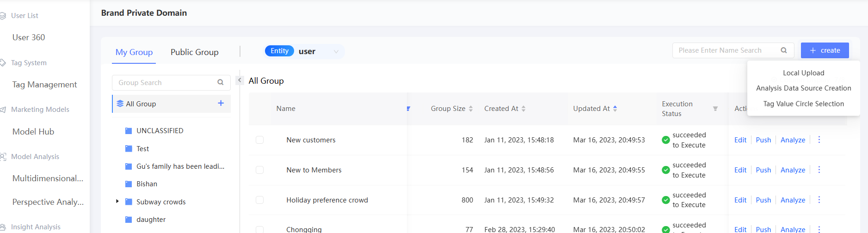The height and width of the screenshot is (233, 868).
Task: Choose Local Upload from the create menu
Action: (x=803, y=73)
